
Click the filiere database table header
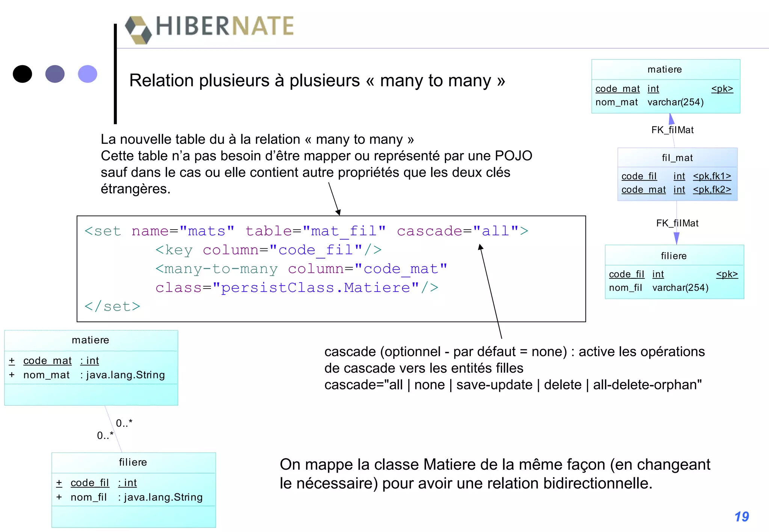674,256
